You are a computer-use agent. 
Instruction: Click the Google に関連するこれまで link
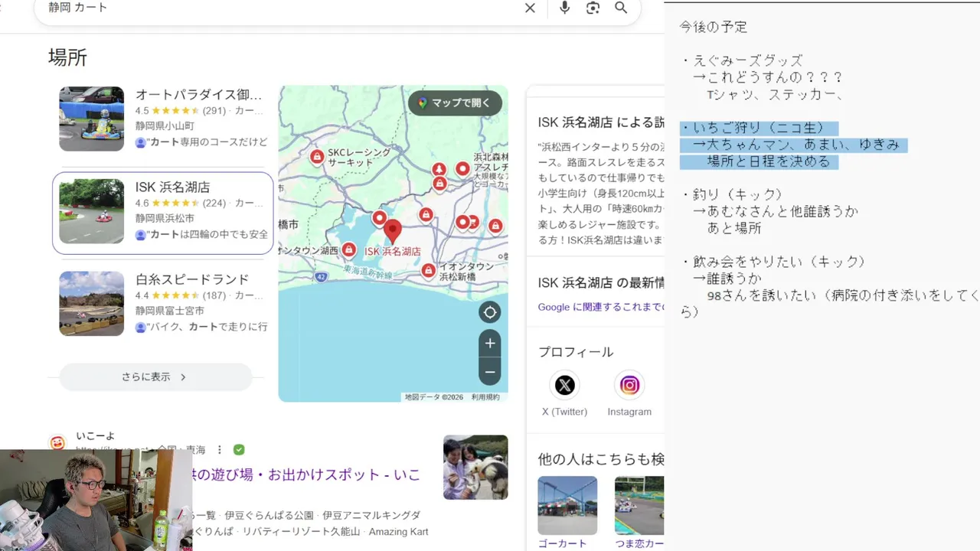[x=601, y=307]
